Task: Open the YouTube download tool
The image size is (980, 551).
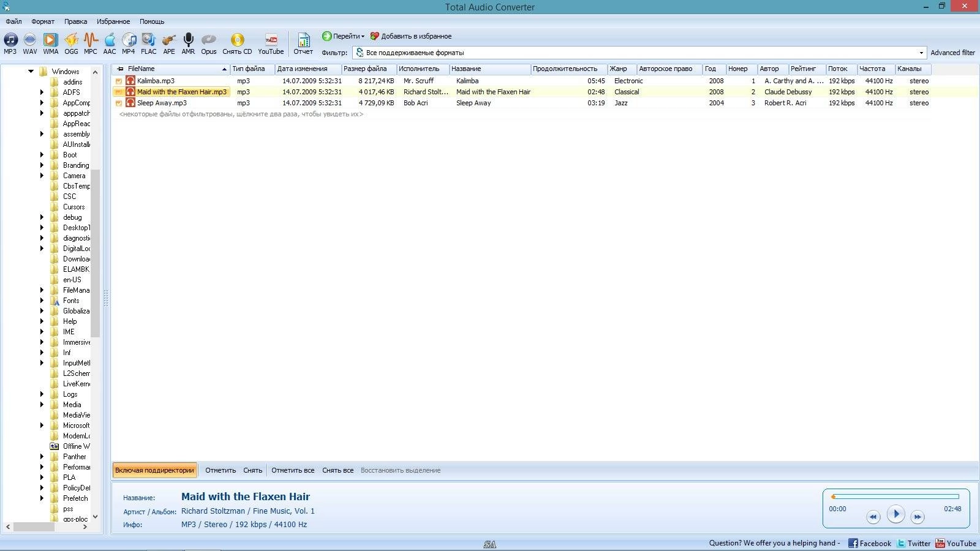Action: pyautogui.click(x=271, y=43)
